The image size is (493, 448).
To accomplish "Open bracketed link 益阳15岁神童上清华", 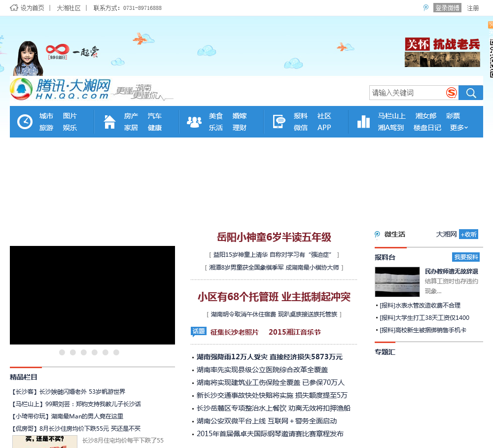I will 274,255.
